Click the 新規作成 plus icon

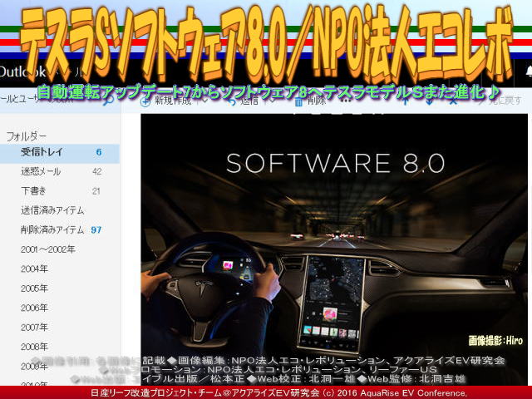tap(145, 101)
